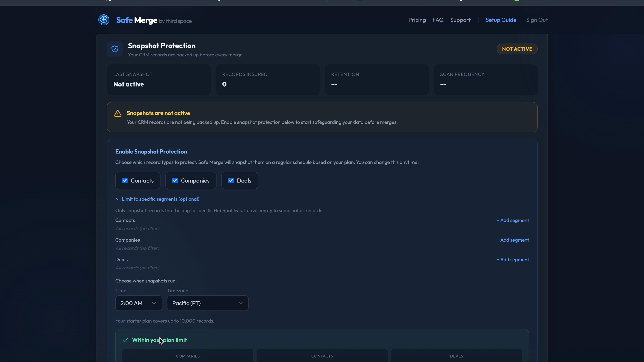Open the Setup Guide link
Viewport: 644px width, 362px height.
(501, 20)
